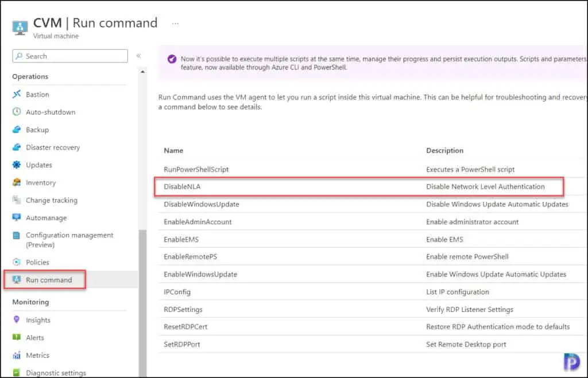
Task: Click the Inventory icon
Action: 17,182
